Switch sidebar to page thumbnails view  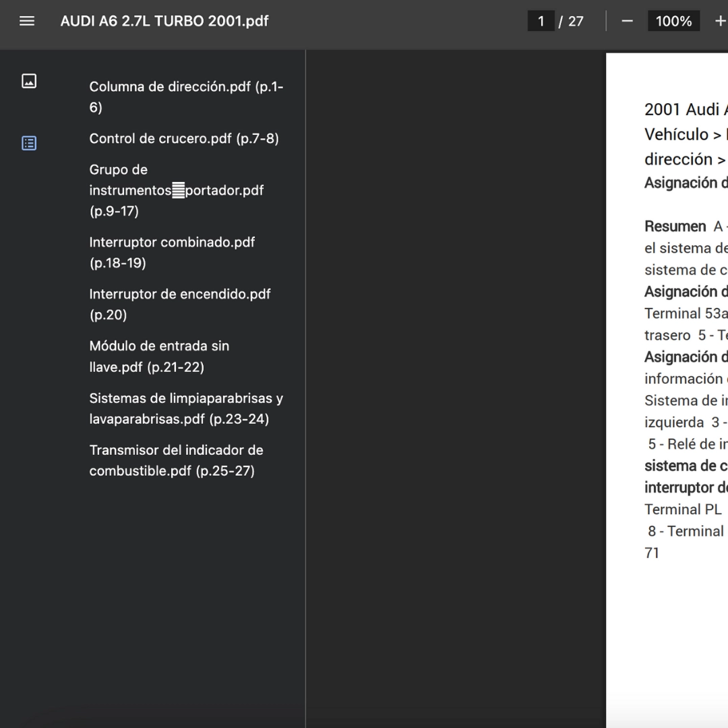point(29,82)
